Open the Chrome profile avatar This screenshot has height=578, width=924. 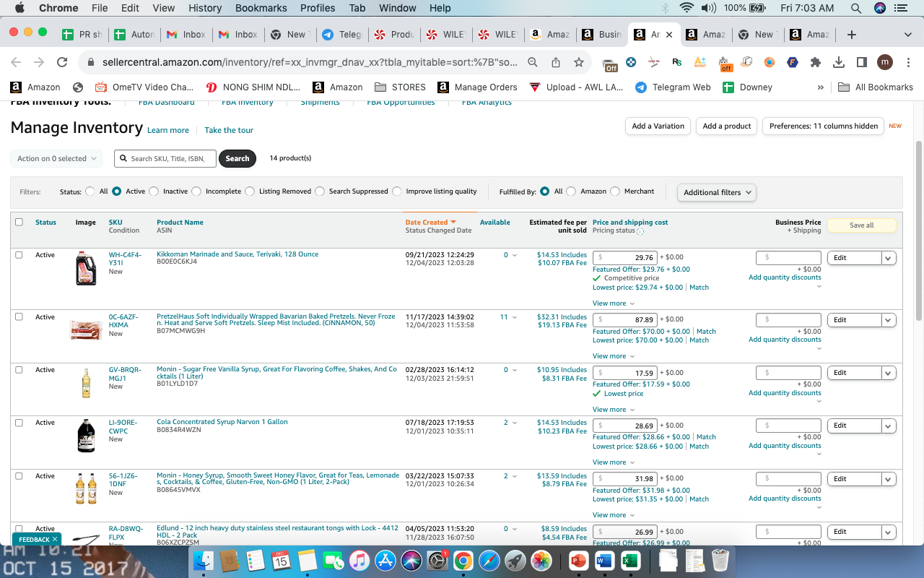tap(885, 62)
